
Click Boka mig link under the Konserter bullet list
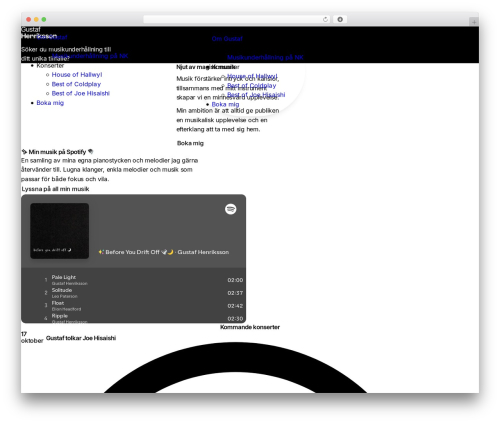[x=50, y=103]
